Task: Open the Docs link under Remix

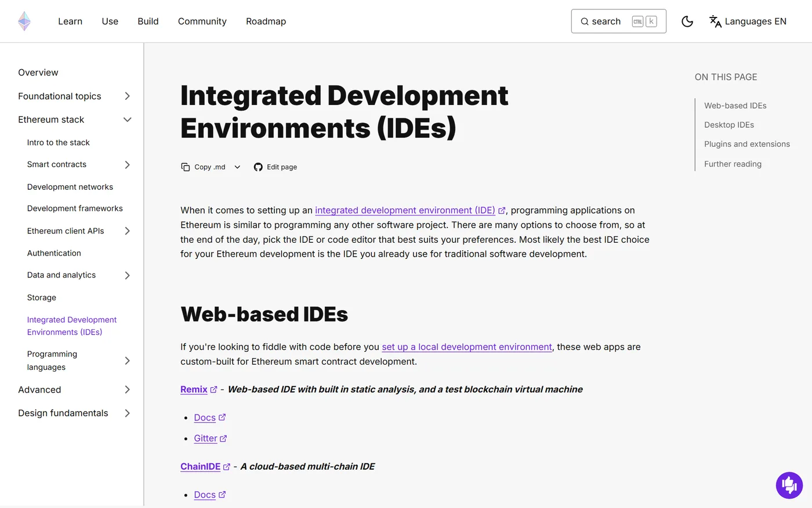Action: (x=205, y=418)
